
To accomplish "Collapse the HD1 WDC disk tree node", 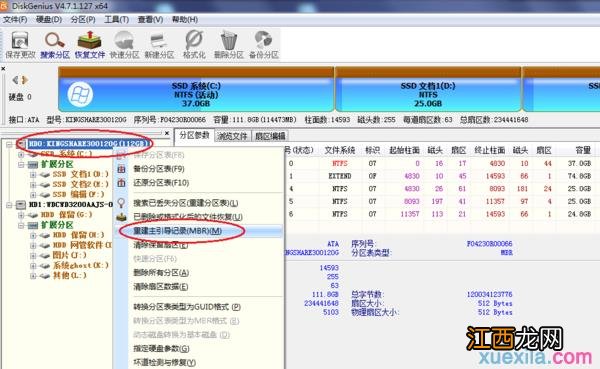I will pyautogui.click(x=9, y=205).
